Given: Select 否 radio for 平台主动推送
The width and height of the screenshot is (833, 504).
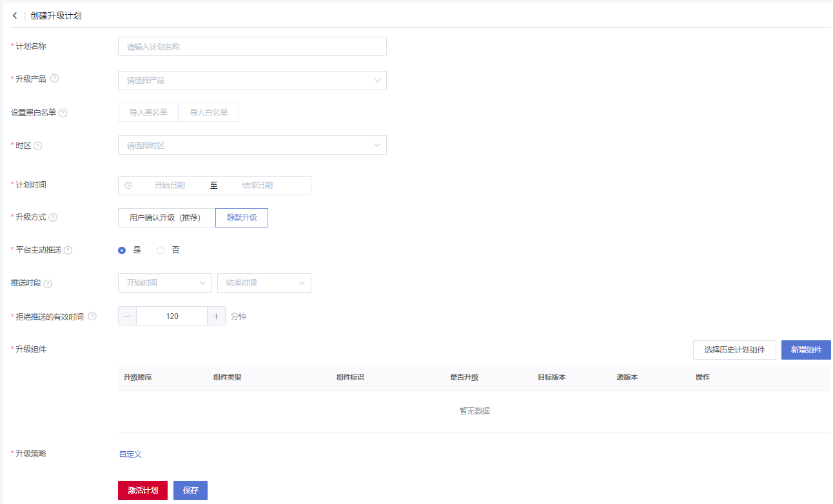Looking at the screenshot, I should pos(161,250).
